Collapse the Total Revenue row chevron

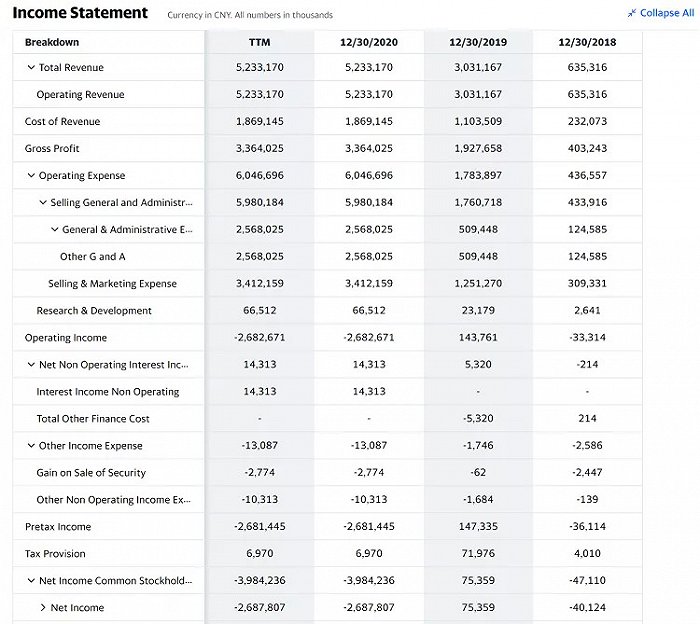31,67
